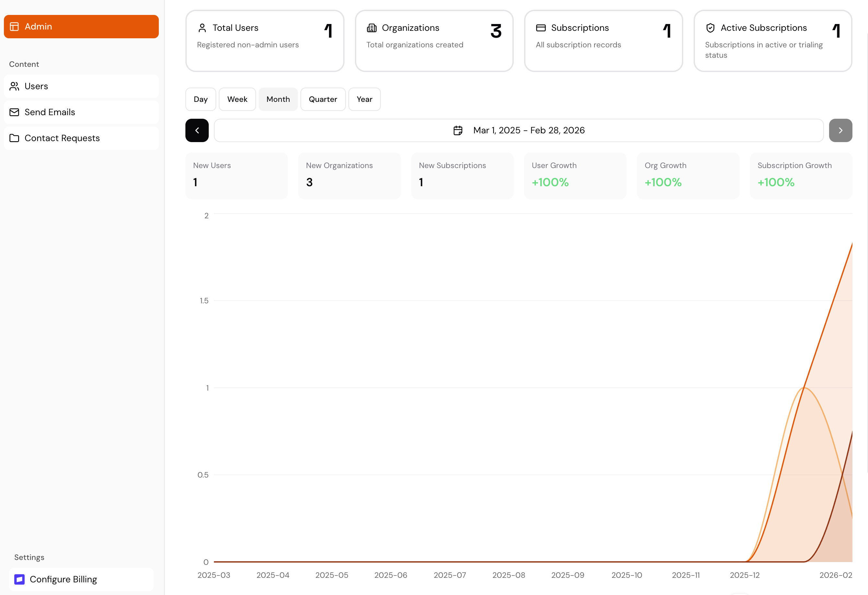
Task: Click the New Organizations stat card
Action: pyautogui.click(x=349, y=176)
